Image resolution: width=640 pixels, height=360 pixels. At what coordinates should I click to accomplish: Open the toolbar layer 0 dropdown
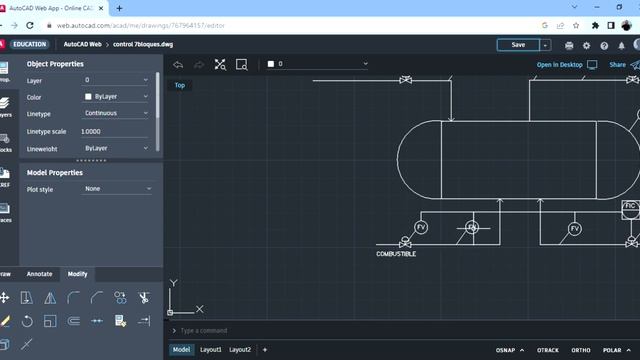tap(318, 64)
